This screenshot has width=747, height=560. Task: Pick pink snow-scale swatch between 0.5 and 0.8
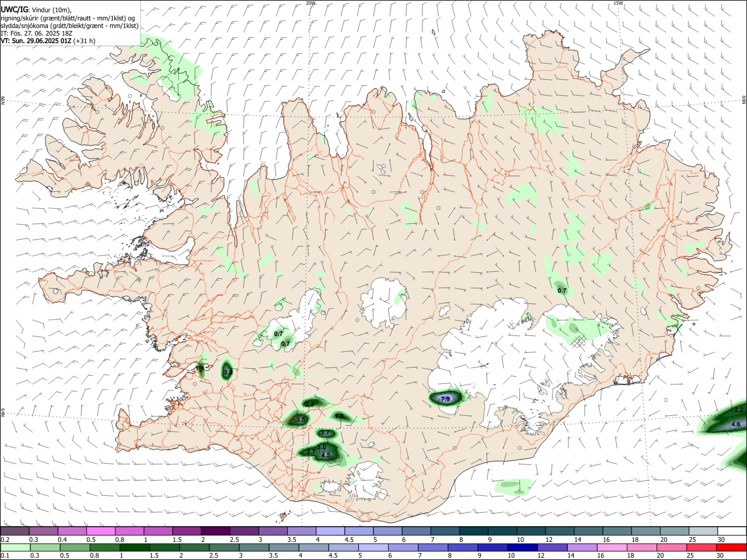pos(100,531)
